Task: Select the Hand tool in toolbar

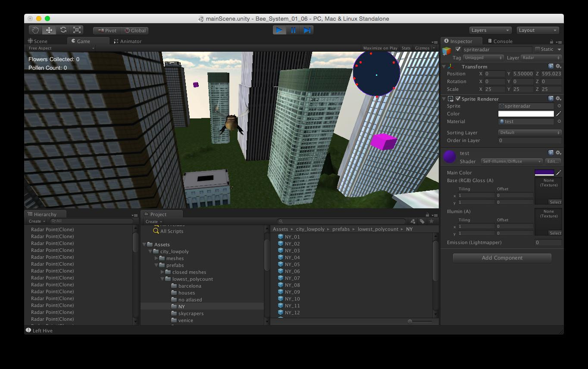Action: pyautogui.click(x=35, y=30)
